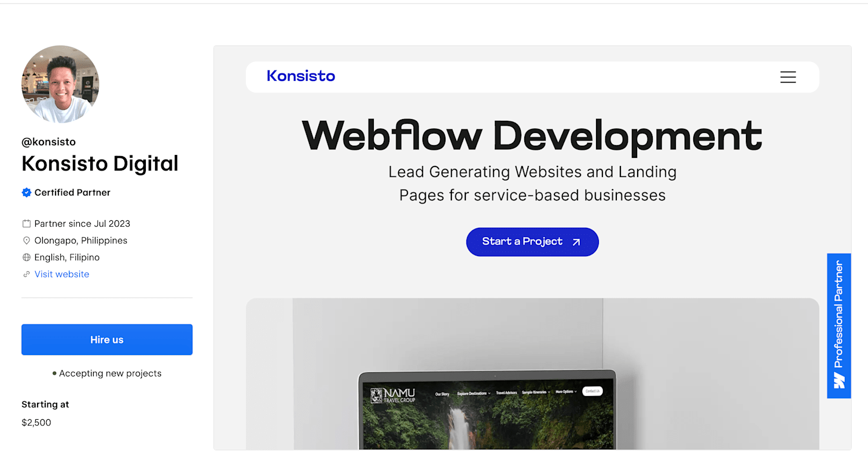Image resolution: width=868 pixels, height=451 pixels.
Task: Click the location pin icon by Olongapo
Action: coord(26,241)
